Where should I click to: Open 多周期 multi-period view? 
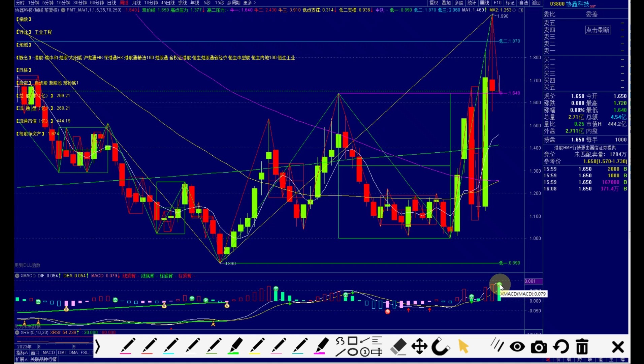pyautogui.click(x=234, y=3)
